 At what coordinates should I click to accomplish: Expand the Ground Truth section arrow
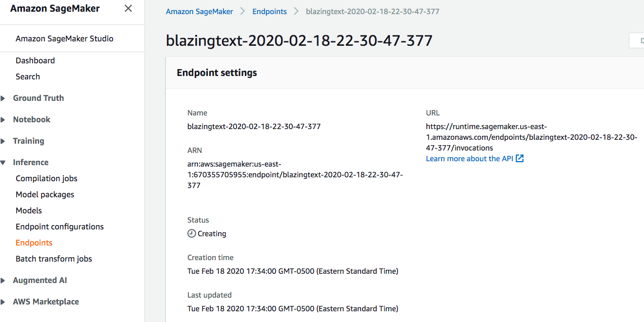[3, 98]
